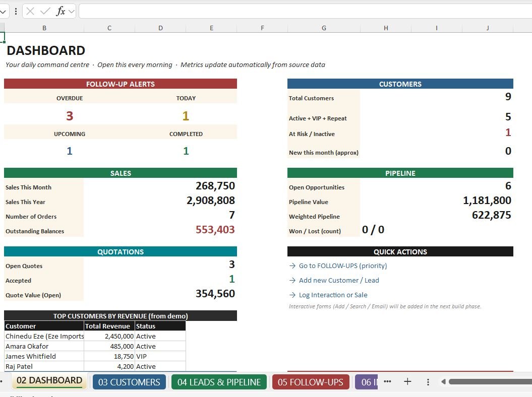Select column F header
Image resolution: width=532 pixels, height=397 pixels.
coord(262,28)
